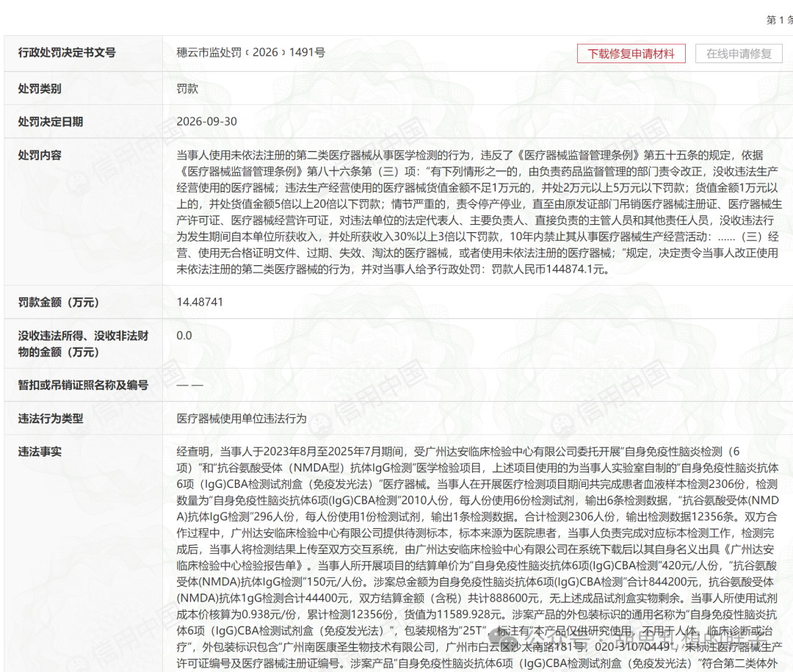Select the value 医疗器械使用单位违法行为
The image size is (793, 672).
pyautogui.click(x=242, y=419)
